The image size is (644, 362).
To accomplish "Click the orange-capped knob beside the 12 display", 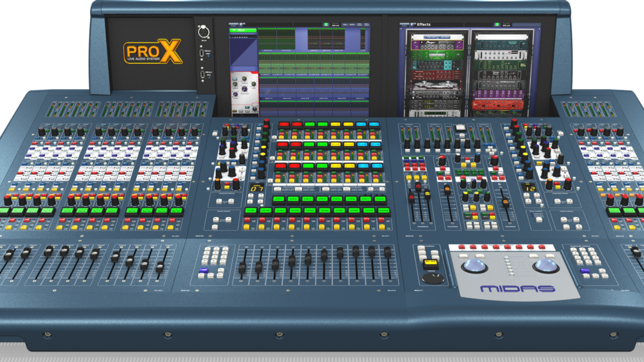I will [x=549, y=184].
